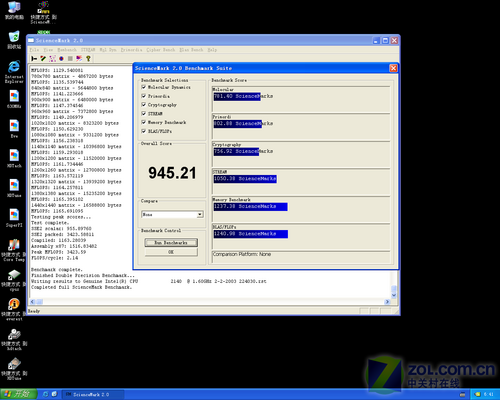Open the Windows Start button
Image resolution: width=500 pixels, height=400 pixels.
[x=18, y=394]
